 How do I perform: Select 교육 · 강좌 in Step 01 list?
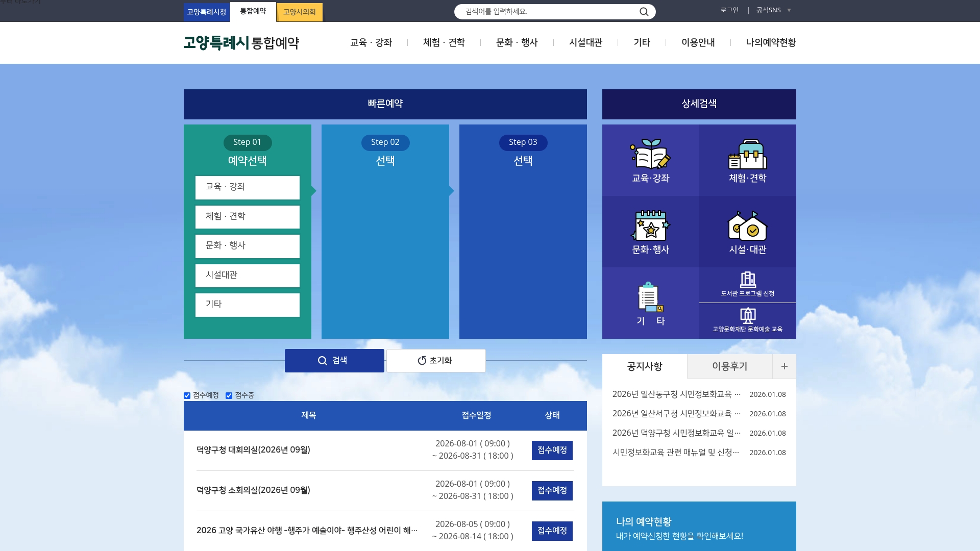247,187
